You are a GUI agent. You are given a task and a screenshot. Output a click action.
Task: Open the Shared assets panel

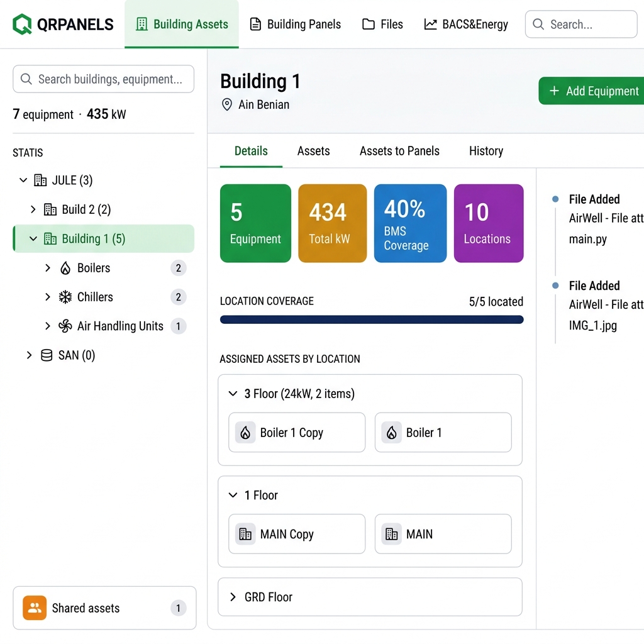pyautogui.click(x=105, y=608)
